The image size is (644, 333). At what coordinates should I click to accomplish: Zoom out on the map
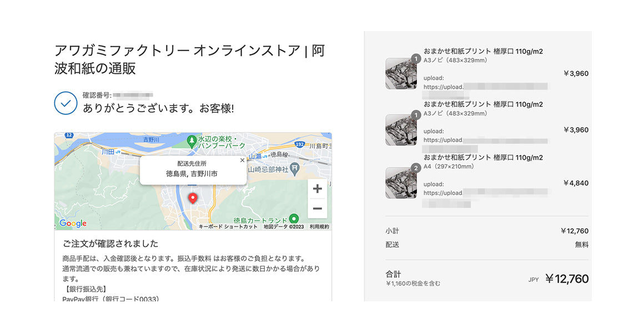[x=317, y=208]
